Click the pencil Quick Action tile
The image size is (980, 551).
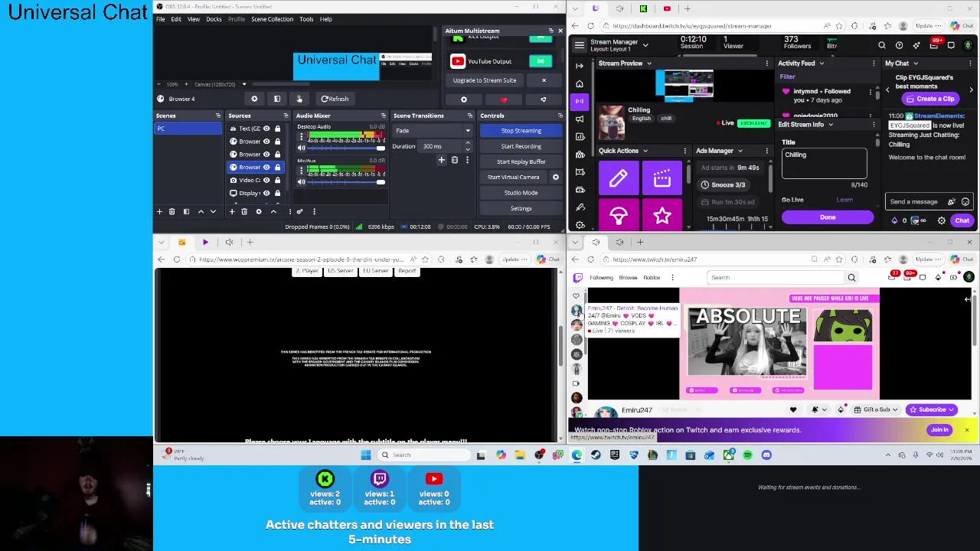618,178
